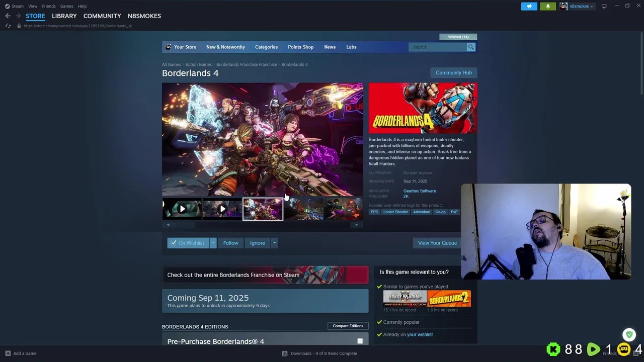644x362 pixels.
Task: Click the n8smokes profile avatar
Action: pyautogui.click(x=563, y=6)
